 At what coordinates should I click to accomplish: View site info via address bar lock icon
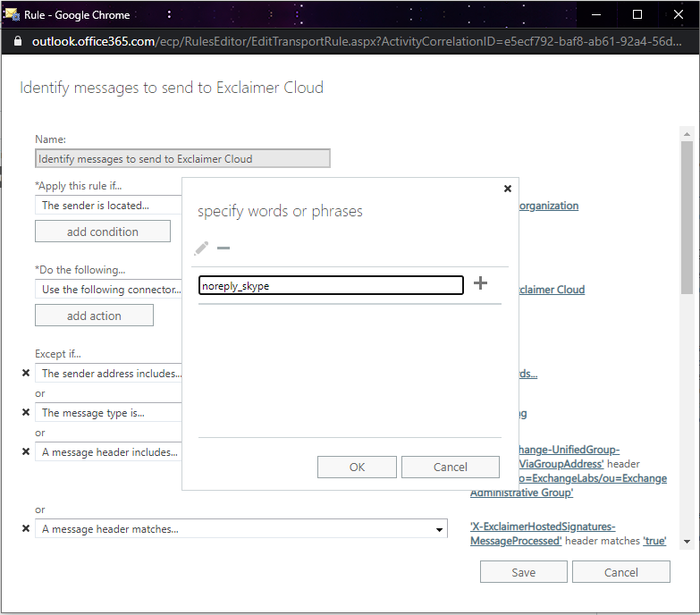pos(18,42)
